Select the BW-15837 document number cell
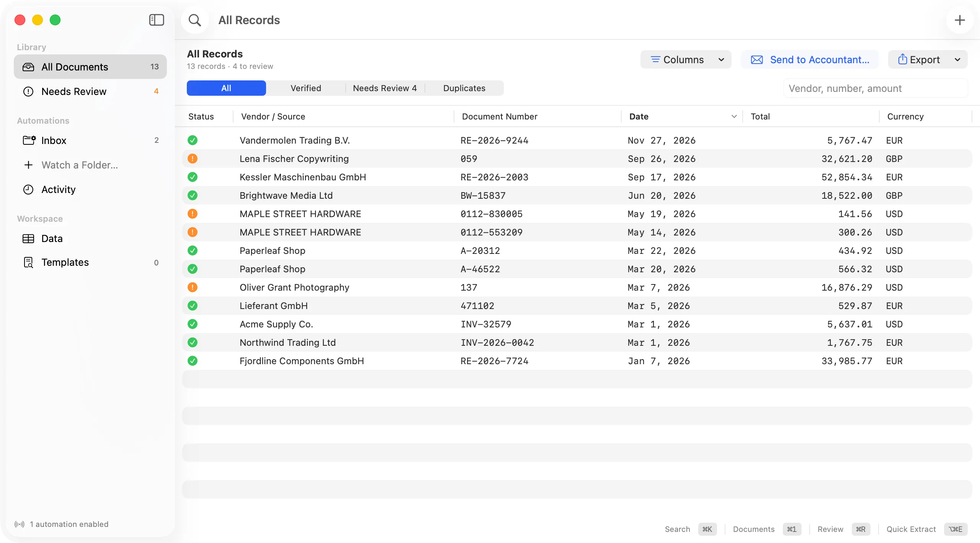The width and height of the screenshot is (980, 543). point(483,196)
